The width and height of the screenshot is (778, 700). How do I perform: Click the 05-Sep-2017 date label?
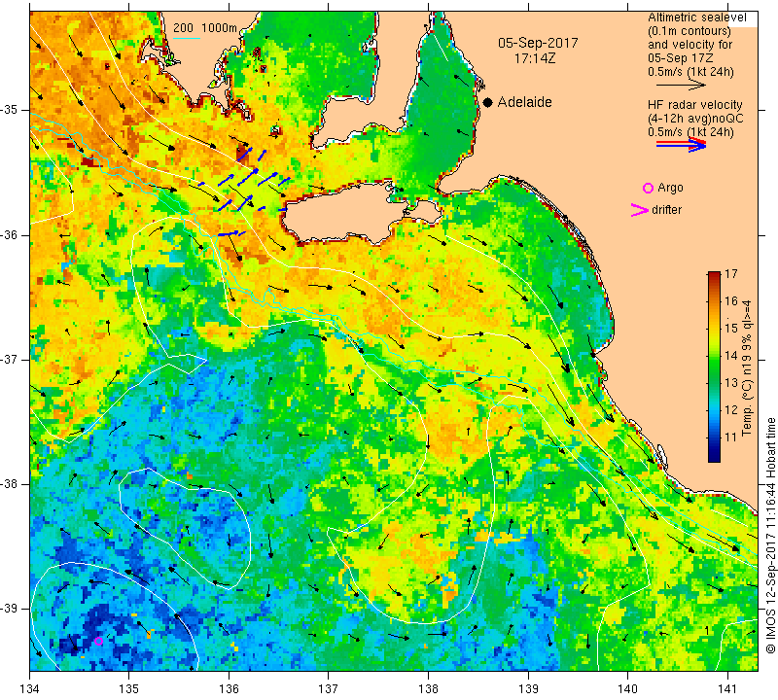point(538,43)
